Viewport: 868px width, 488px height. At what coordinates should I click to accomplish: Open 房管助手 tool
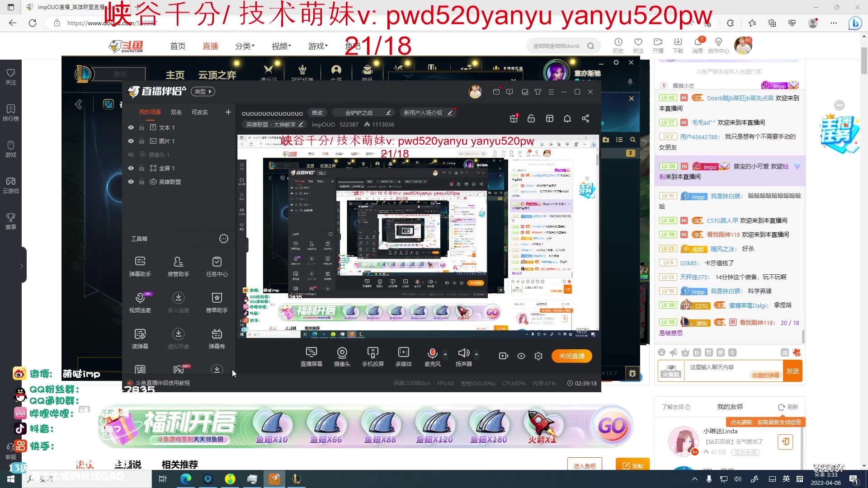tap(179, 266)
